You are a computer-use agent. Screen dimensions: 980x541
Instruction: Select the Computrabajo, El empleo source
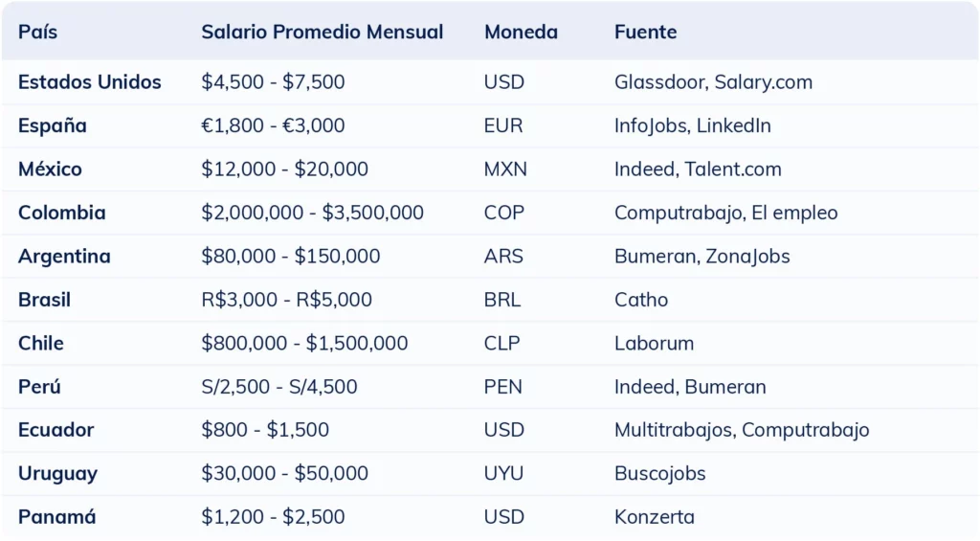[725, 213]
